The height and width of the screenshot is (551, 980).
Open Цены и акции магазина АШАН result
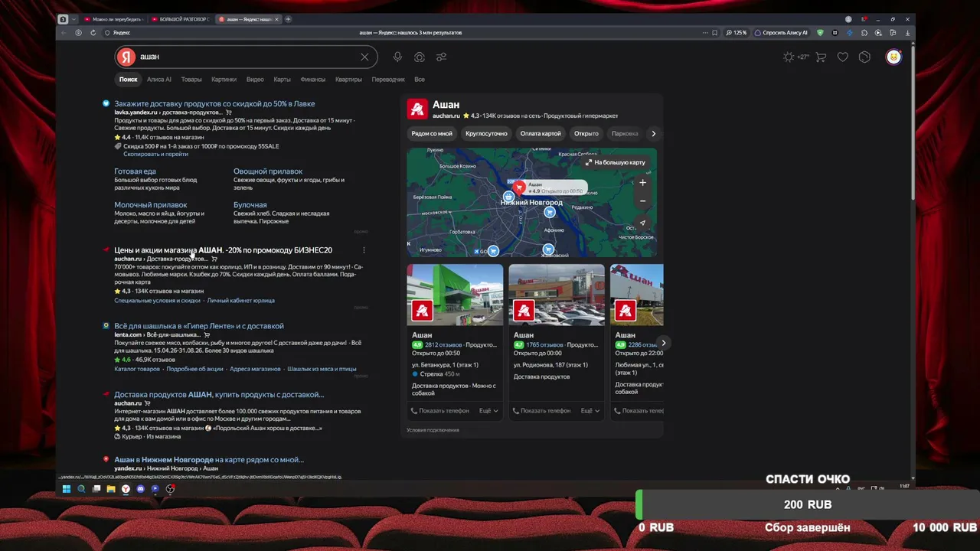point(223,250)
